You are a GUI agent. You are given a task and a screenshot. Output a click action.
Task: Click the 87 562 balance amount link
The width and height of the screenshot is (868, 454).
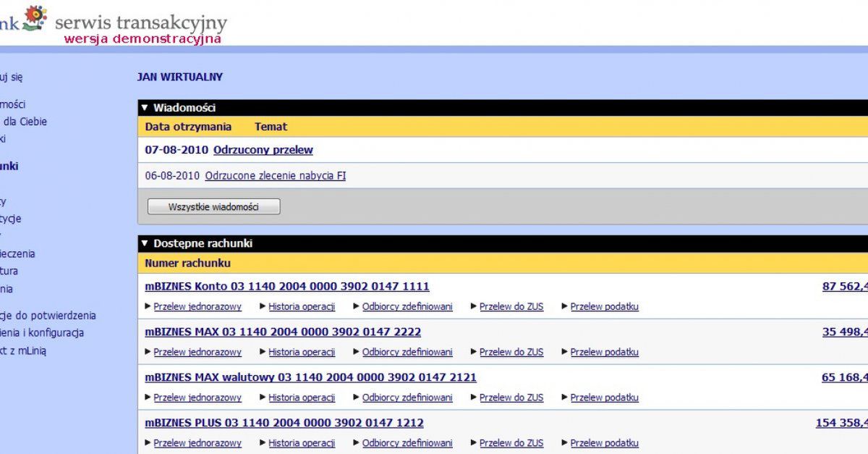tap(845, 286)
